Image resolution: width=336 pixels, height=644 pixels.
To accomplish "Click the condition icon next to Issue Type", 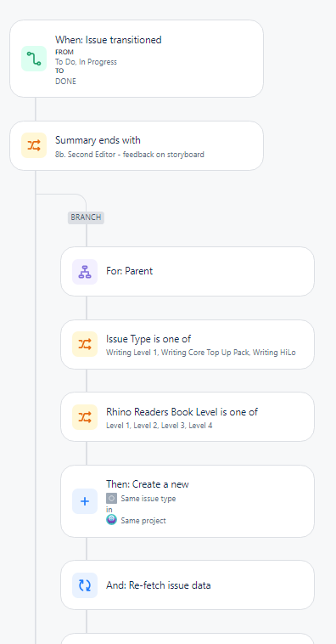I will click(x=85, y=344).
